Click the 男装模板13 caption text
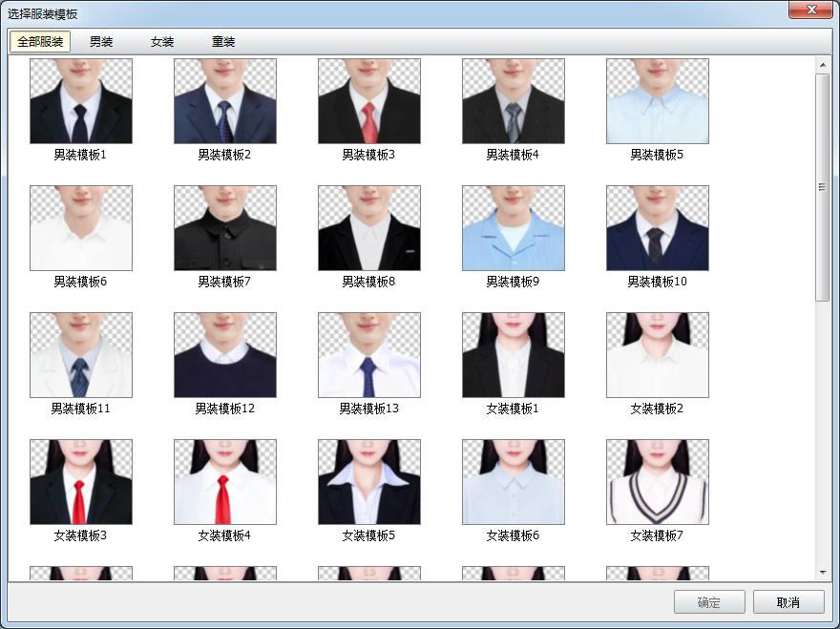Screen dimensions: 840x629 coord(369,409)
